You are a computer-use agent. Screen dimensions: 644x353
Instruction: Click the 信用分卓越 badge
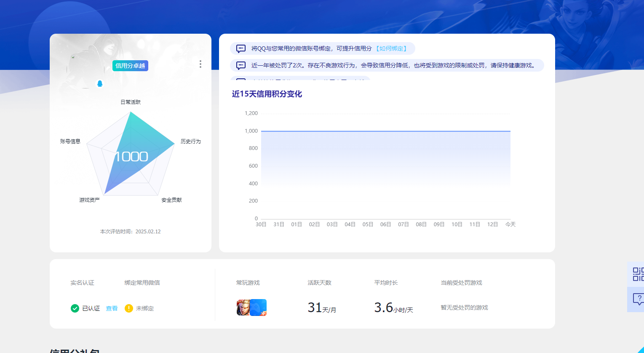[x=130, y=66]
